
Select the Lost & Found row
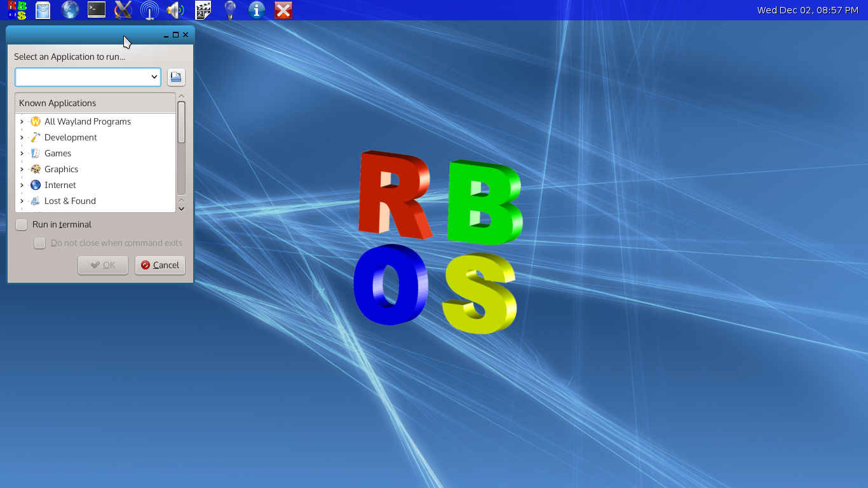coord(95,201)
